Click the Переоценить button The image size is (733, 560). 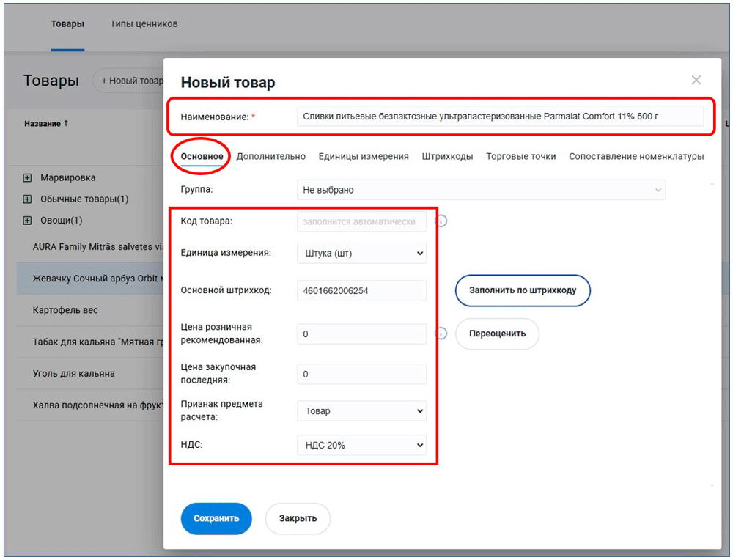click(x=497, y=334)
